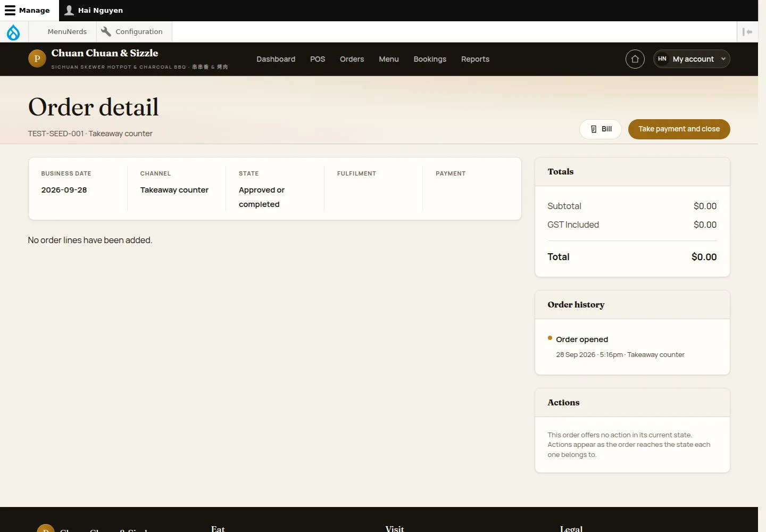The width and height of the screenshot is (766, 532).
Task: Expand the My account dropdown chevron
Action: pyautogui.click(x=723, y=59)
